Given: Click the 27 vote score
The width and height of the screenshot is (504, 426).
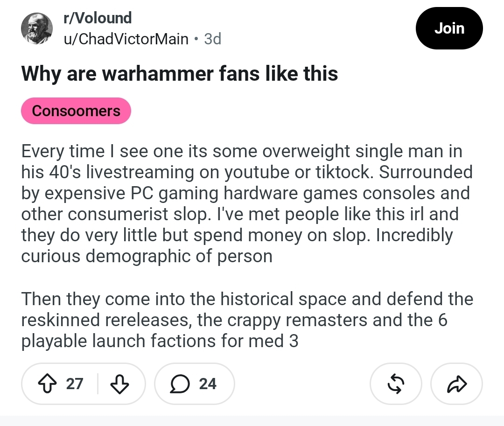Looking at the screenshot, I should click(x=75, y=384).
